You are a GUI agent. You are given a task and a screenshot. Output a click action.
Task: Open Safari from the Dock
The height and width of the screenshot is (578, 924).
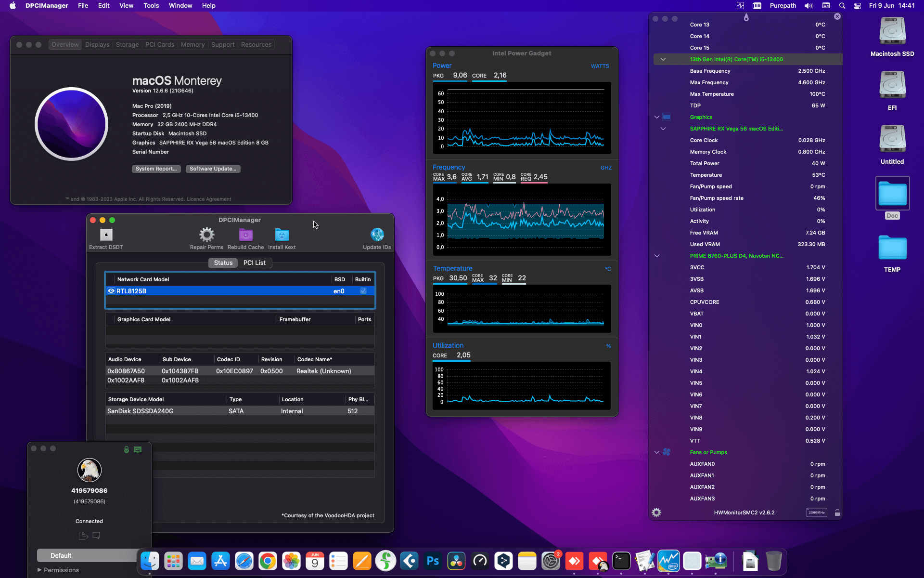[x=244, y=561]
